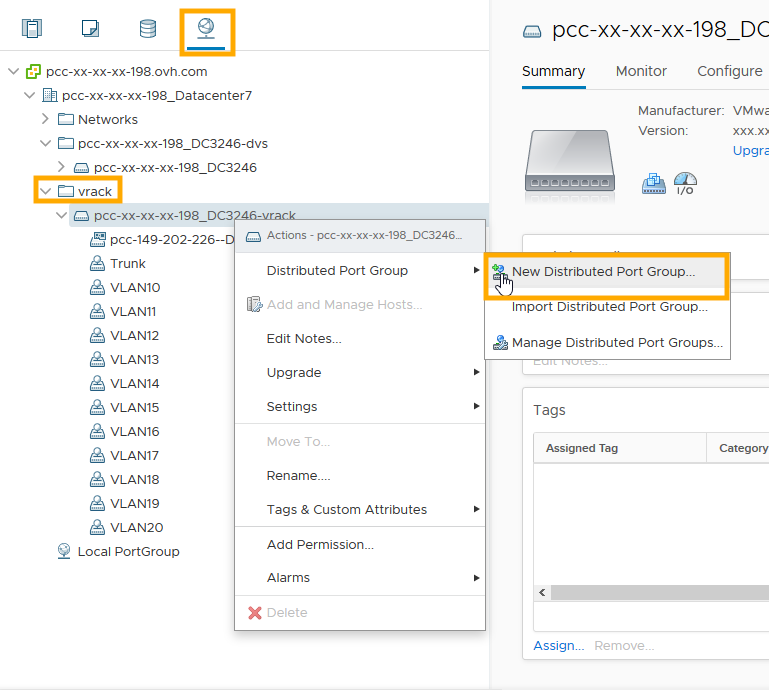Expand the pcc-xx-xx-xx-198_DC3246 switch node
This screenshot has width=769, height=690.
[61, 167]
